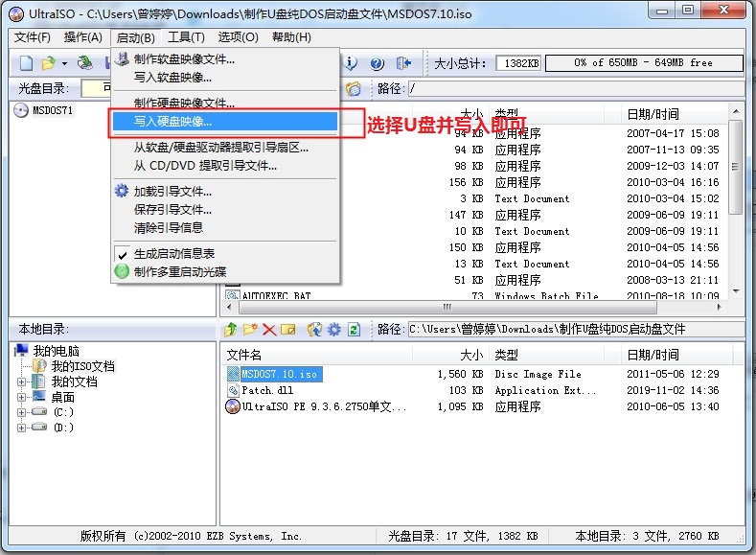Click the Open CD/DVD disc toolbar icon
This screenshot has width=756, height=555.
click(85, 62)
